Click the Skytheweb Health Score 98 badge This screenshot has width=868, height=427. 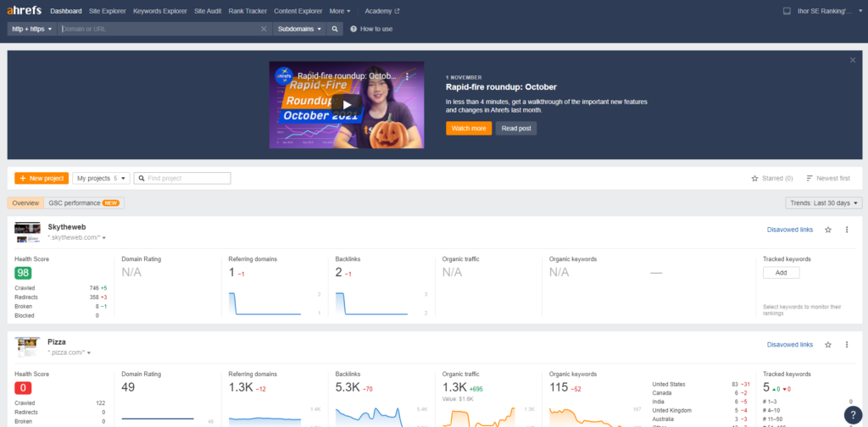click(x=23, y=273)
